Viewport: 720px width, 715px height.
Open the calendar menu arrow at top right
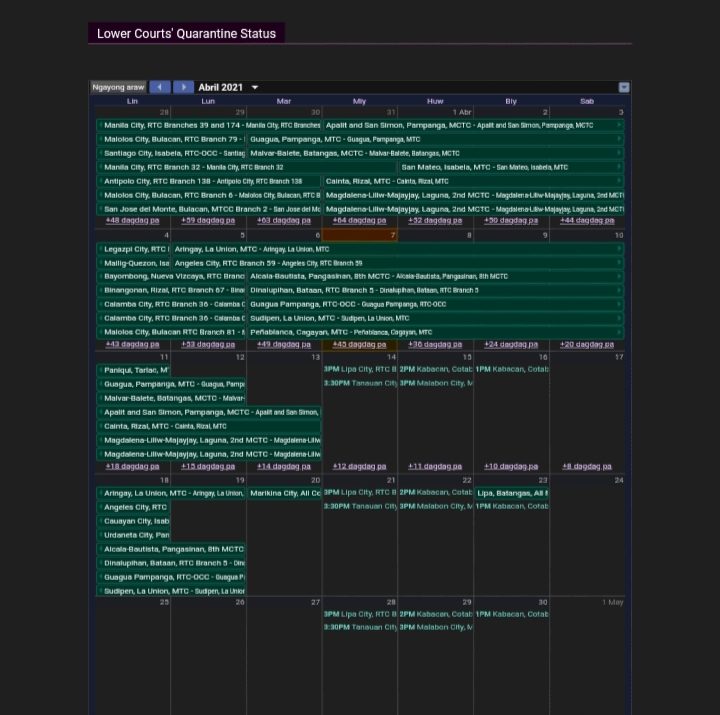coord(624,88)
